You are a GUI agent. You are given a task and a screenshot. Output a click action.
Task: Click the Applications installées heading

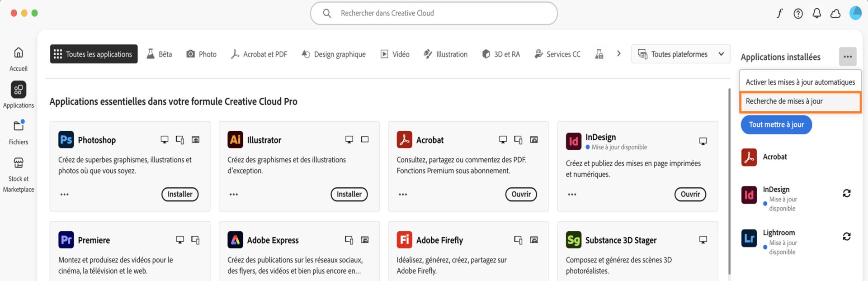781,57
